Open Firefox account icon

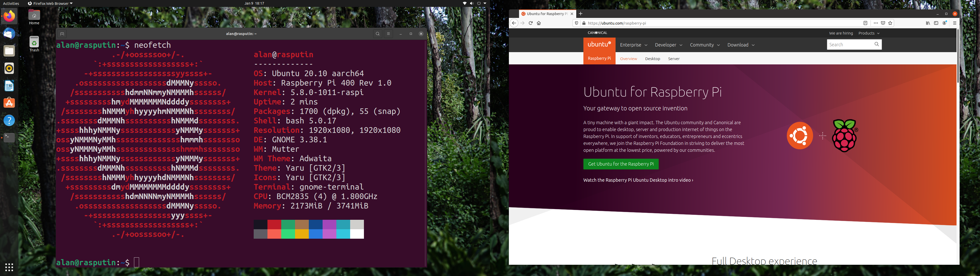(x=945, y=23)
